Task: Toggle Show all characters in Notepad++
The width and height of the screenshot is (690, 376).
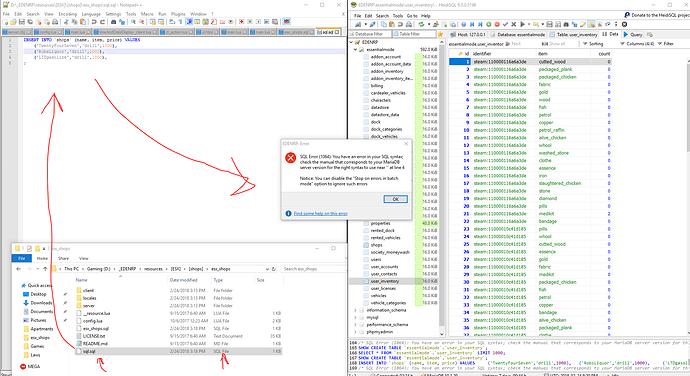Action: pos(180,22)
